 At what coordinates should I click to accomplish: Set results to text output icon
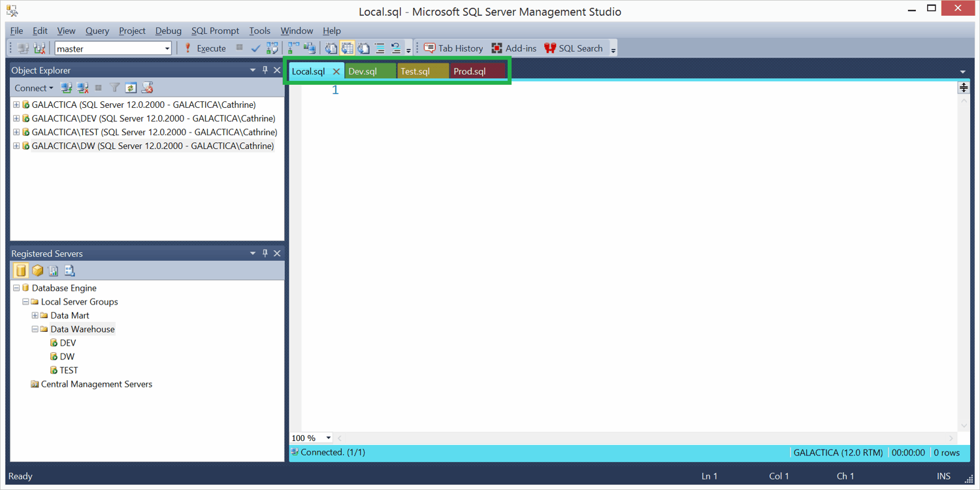click(331, 48)
